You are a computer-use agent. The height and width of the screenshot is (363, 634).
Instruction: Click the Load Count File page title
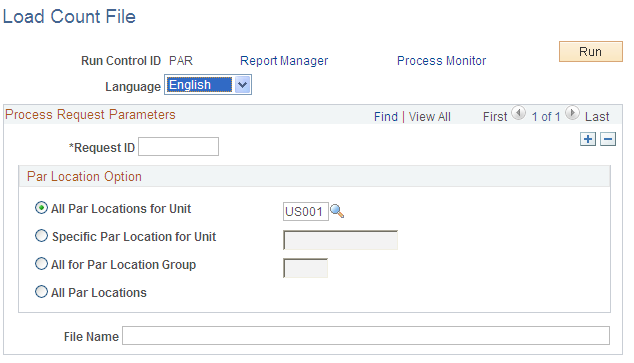tap(69, 17)
